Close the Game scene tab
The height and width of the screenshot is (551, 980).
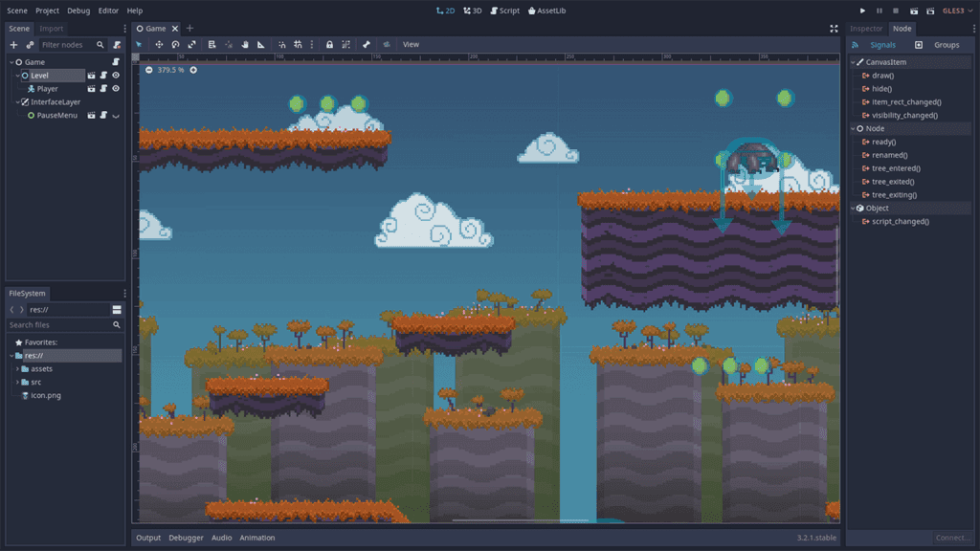click(x=175, y=29)
